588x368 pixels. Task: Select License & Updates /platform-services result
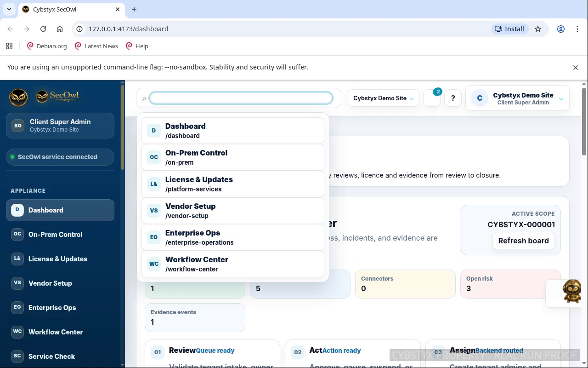(233, 184)
